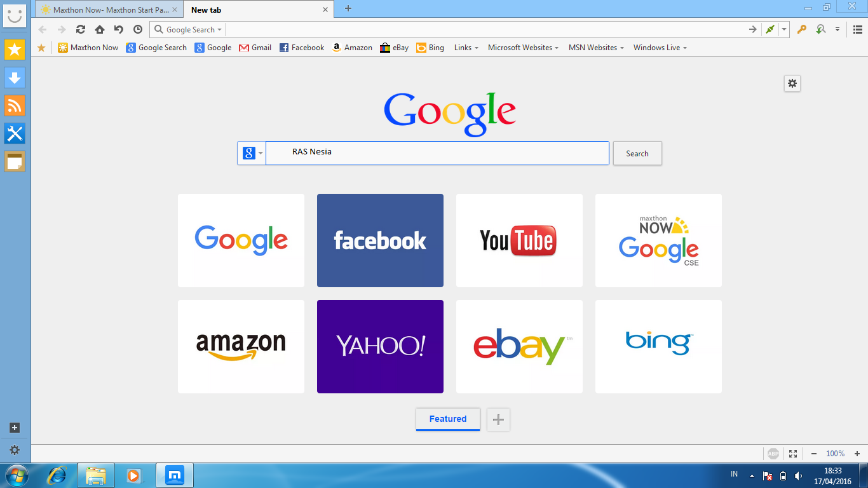
Task: Open the Tools wrench sidebar icon
Action: 15,133
